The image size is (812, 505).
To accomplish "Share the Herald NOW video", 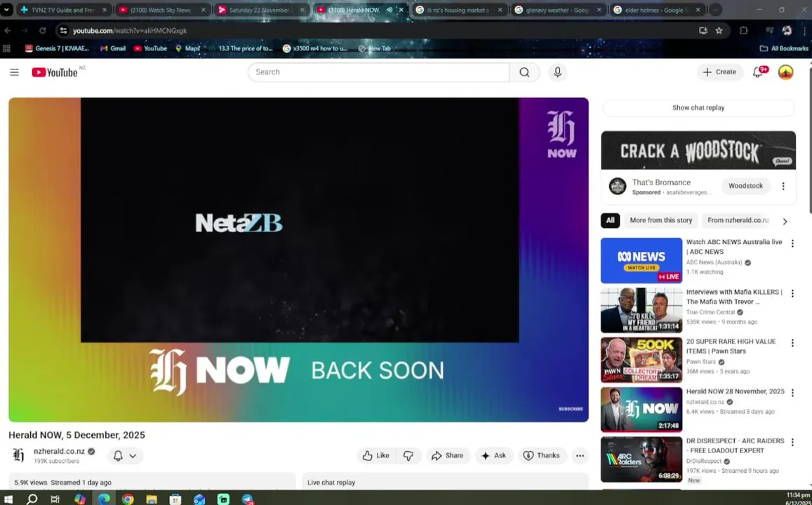I will (x=448, y=456).
